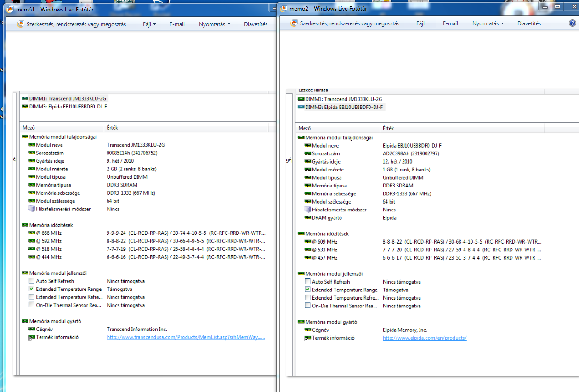This screenshot has width=579, height=392.
Task: Click Elpida Memory, Inc. company name
Action: click(x=405, y=330)
